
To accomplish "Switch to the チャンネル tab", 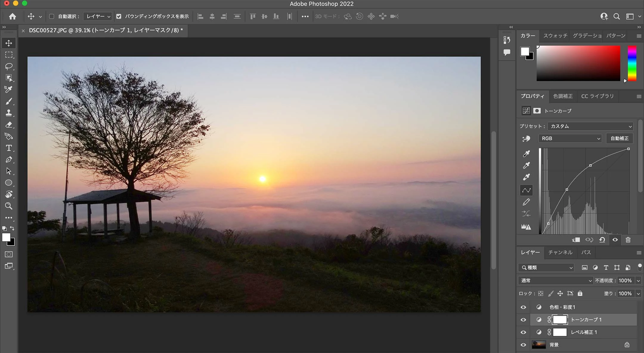I will coord(560,252).
